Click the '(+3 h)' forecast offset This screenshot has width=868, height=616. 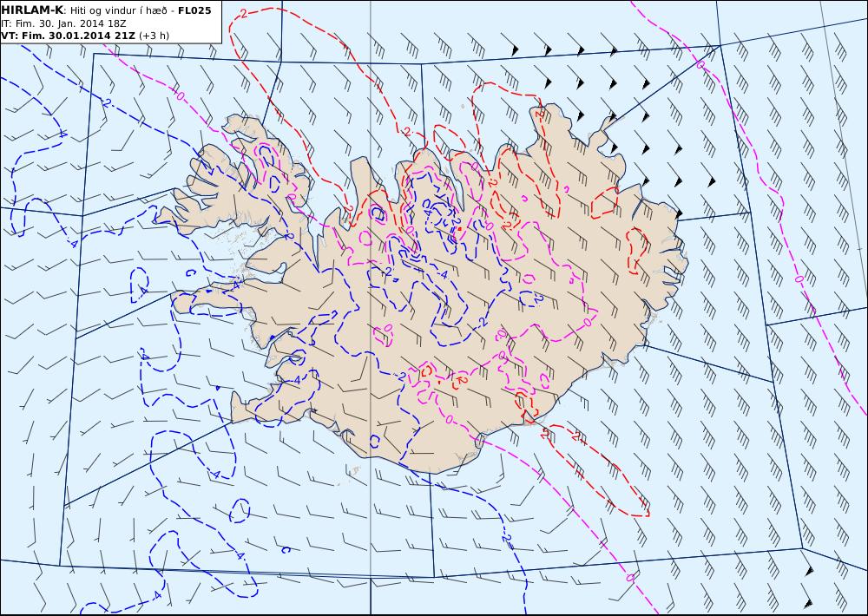pos(154,36)
